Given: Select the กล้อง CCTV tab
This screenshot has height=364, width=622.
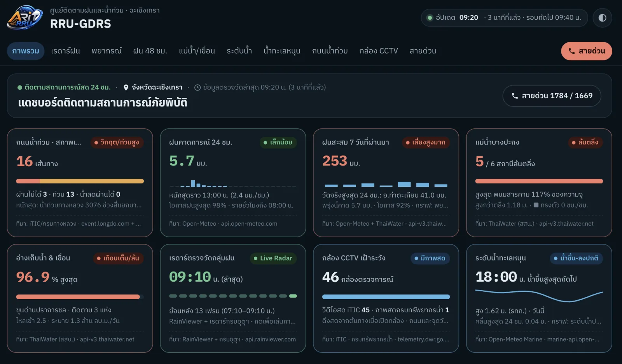Looking at the screenshot, I should [379, 51].
